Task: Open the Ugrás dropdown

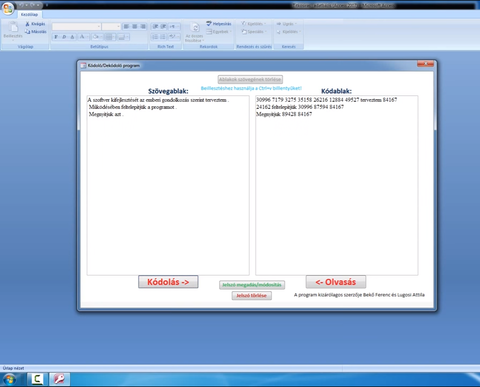Action: [x=286, y=24]
